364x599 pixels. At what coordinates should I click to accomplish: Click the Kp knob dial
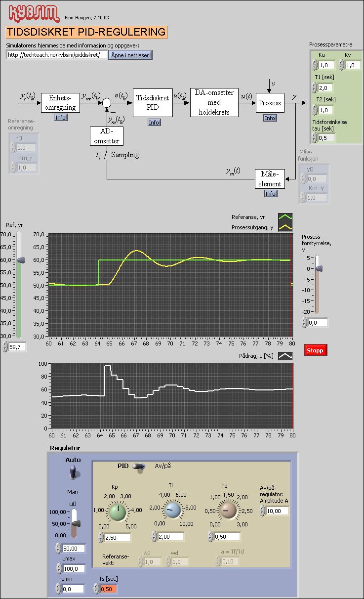coord(118,511)
